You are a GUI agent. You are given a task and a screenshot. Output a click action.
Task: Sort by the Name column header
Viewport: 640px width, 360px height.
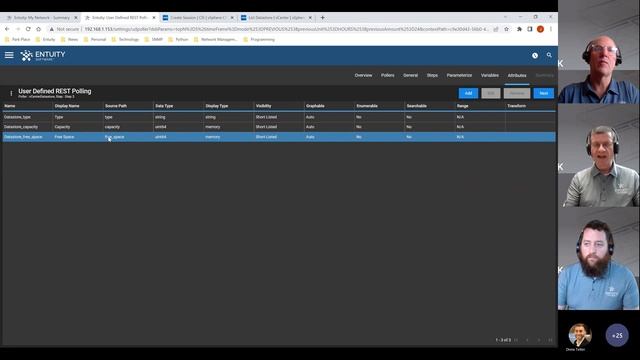coord(10,106)
